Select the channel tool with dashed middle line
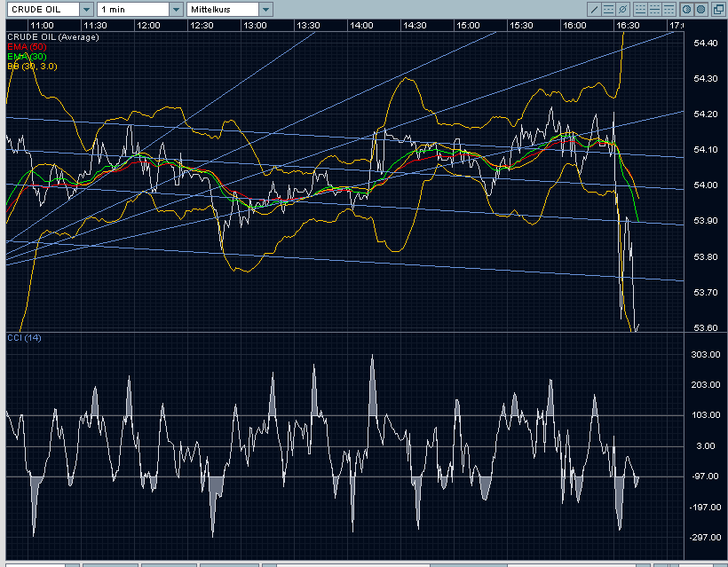Viewport: 728px width, 567px height. (608, 9)
